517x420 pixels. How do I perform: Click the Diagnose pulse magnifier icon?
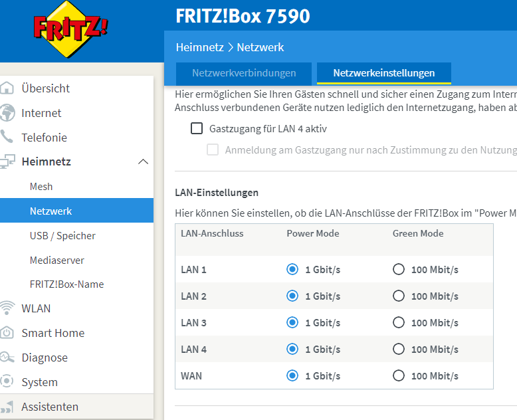click(x=7, y=357)
